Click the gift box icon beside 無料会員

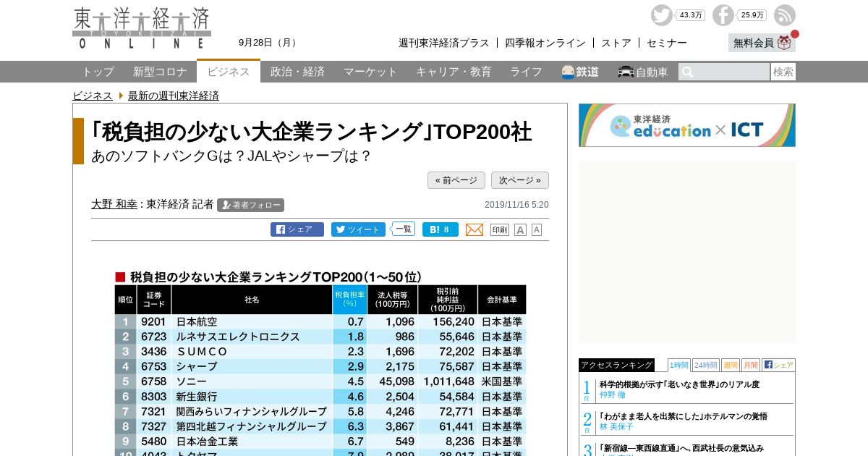[785, 43]
